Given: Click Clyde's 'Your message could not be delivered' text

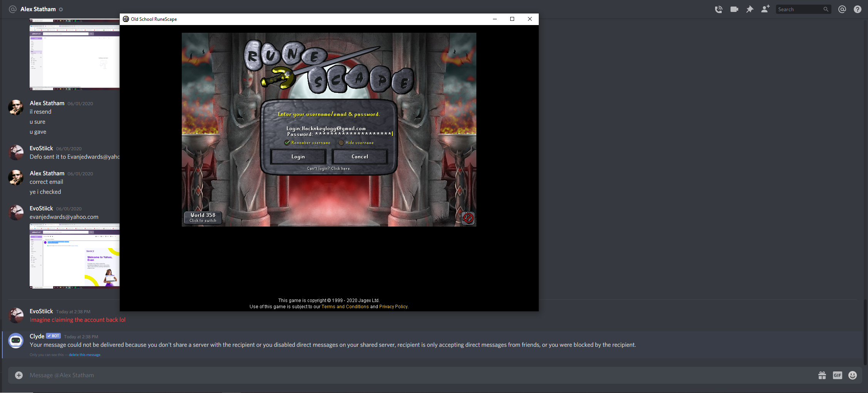Looking at the screenshot, I should (x=333, y=345).
